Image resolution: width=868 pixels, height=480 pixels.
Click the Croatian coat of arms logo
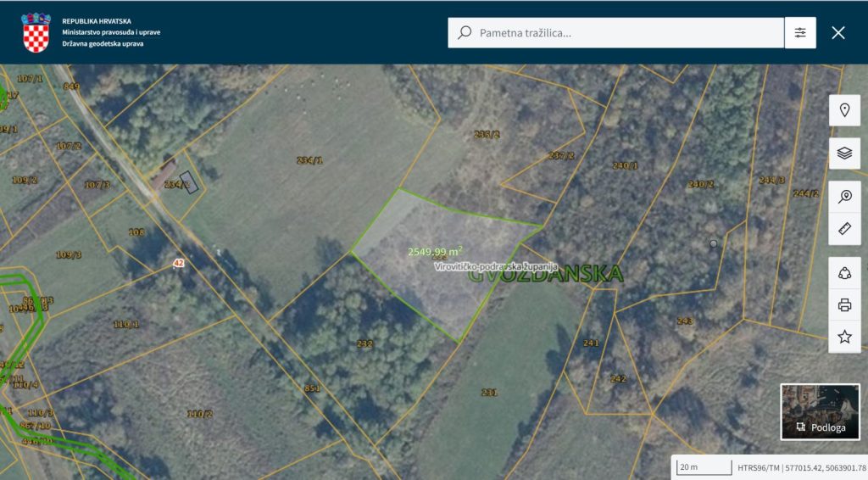tap(36, 32)
